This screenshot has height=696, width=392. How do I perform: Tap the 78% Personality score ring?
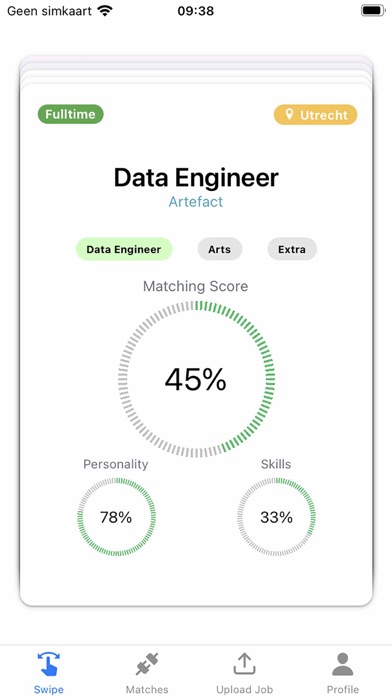click(x=116, y=517)
